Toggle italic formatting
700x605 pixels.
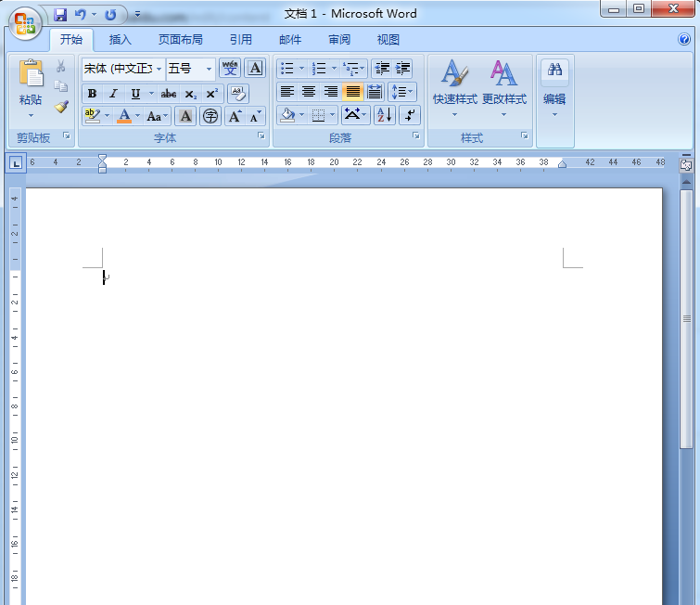(x=113, y=94)
